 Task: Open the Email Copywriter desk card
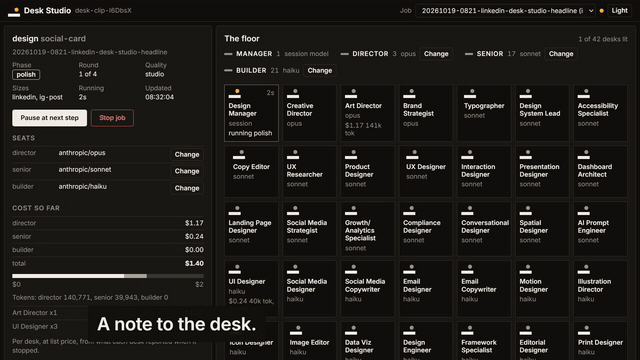[484, 289]
